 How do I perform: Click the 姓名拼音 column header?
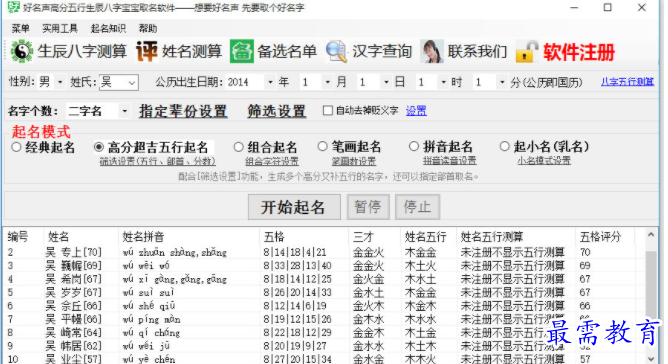coord(144,237)
